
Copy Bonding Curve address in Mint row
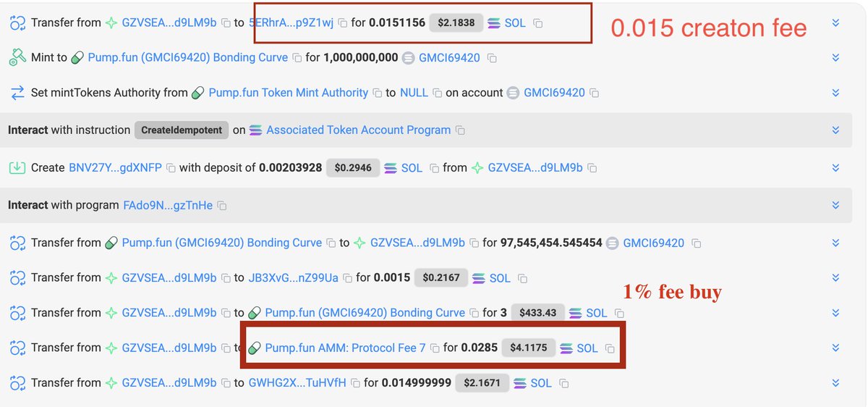pos(297,58)
